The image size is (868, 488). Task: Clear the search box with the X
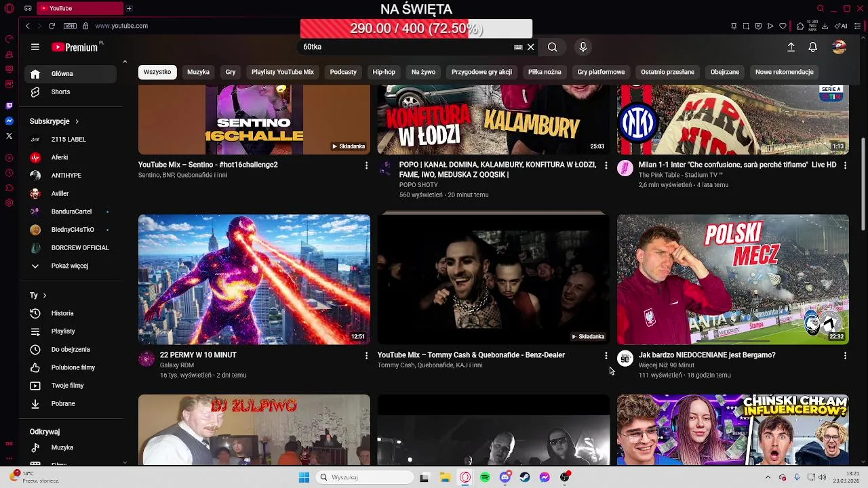pos(531,47)
